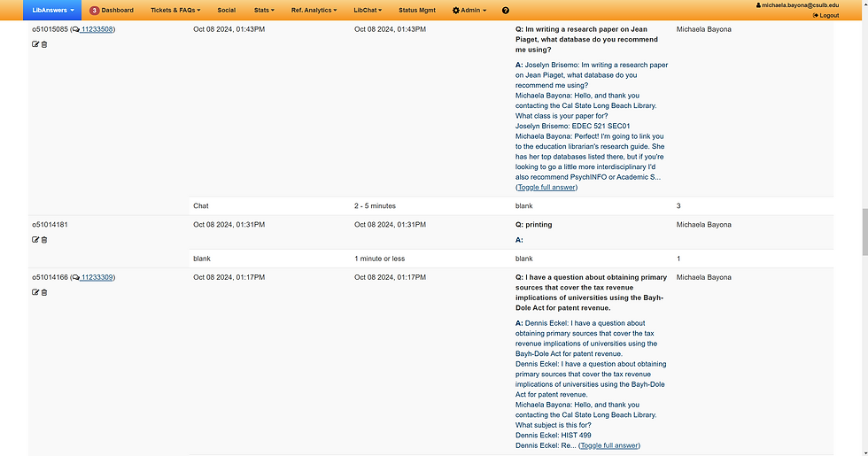
Task: Click the 'Q: printing' question text
Action: (x=533, y=225)
